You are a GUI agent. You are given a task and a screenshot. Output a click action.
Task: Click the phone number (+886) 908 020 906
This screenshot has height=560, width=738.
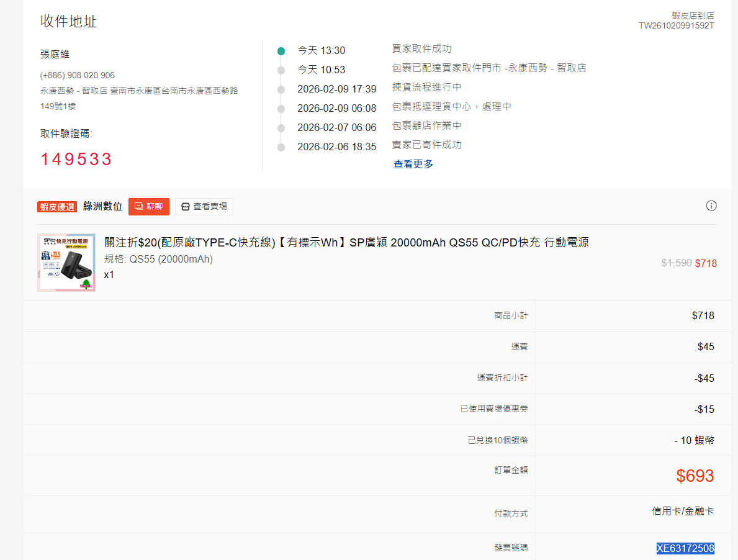tap(78, 75)
